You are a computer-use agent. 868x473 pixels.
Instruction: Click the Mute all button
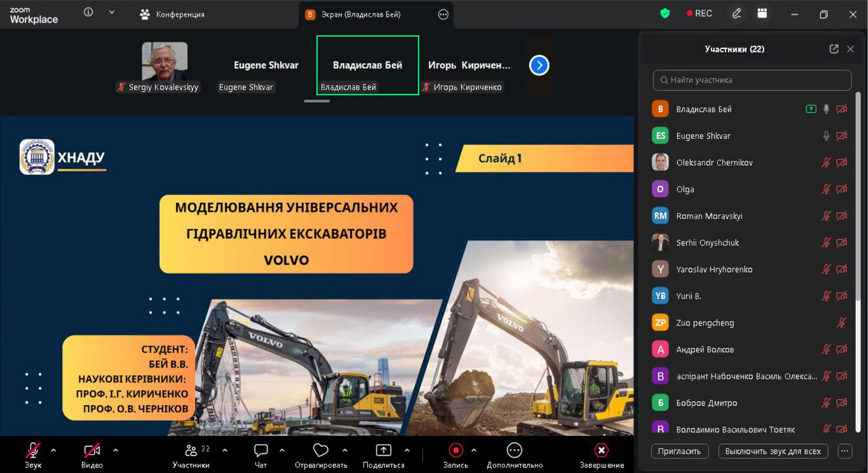point(772,451)
